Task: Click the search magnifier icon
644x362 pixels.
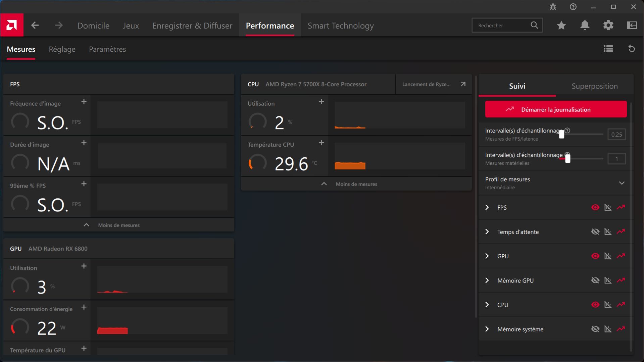Action: [534, 25]
